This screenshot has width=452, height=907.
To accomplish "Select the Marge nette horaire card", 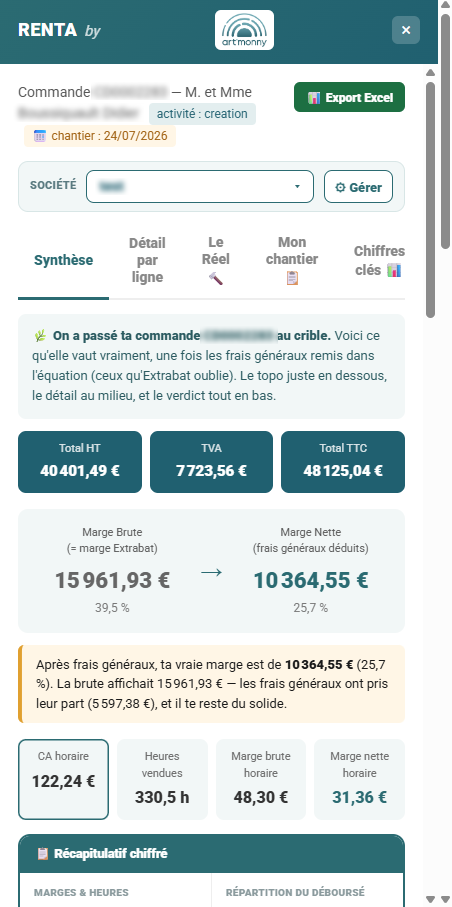I will 359,779.
